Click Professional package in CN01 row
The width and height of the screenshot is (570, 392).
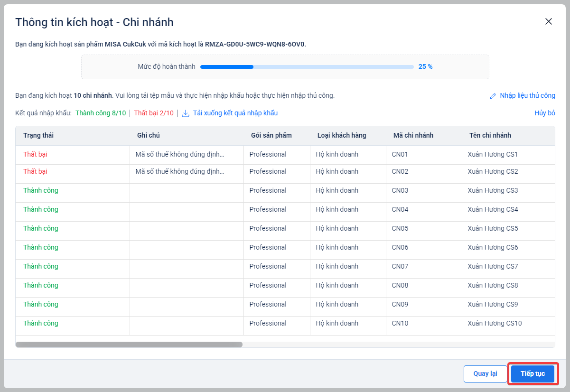(x=268, y=154)
